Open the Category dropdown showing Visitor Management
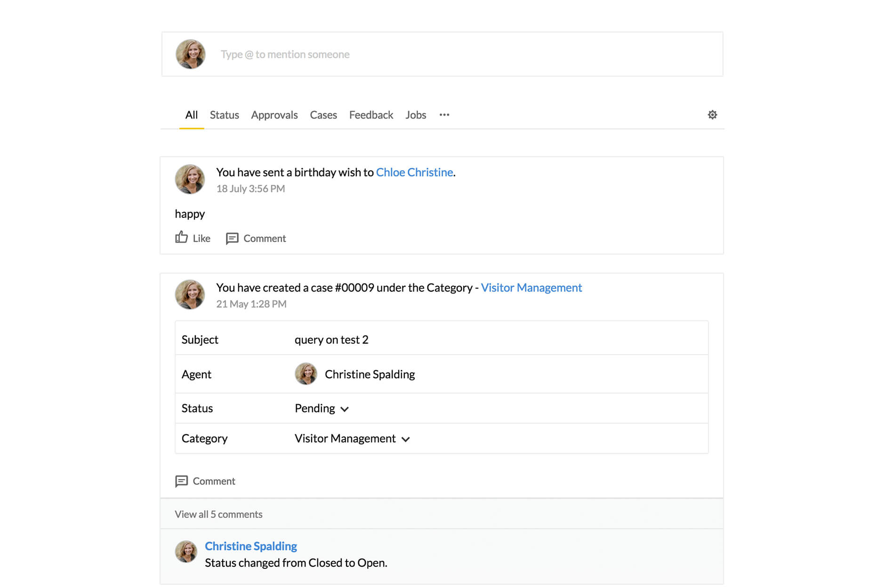This screenshot has width=885, height=588. pyautogui.click(x=352, y=438)
